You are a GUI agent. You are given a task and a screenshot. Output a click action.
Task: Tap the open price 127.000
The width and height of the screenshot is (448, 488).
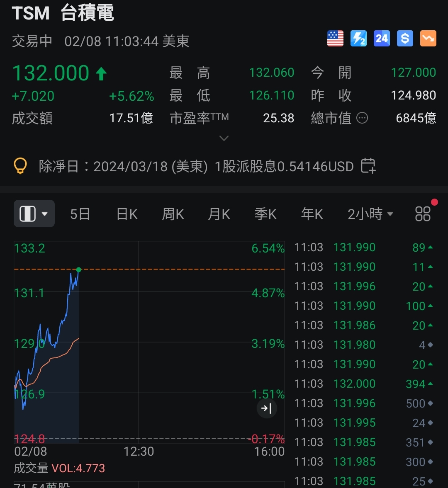(413, 73)
